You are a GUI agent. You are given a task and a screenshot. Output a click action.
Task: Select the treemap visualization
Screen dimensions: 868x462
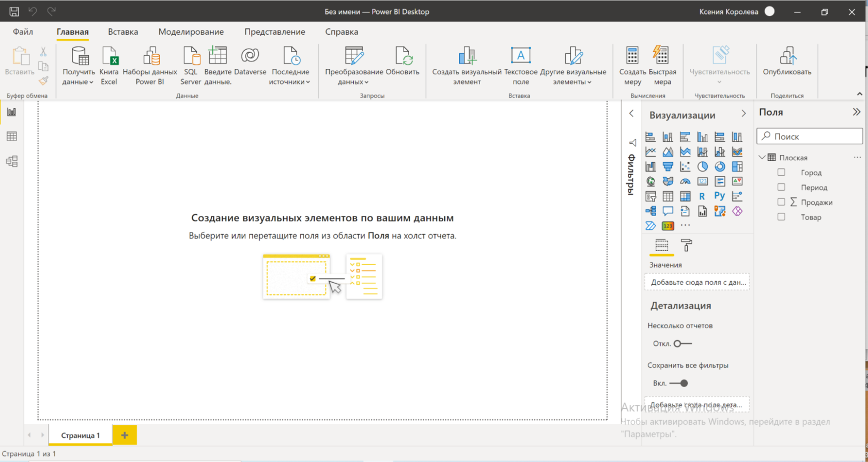point(737,166)
